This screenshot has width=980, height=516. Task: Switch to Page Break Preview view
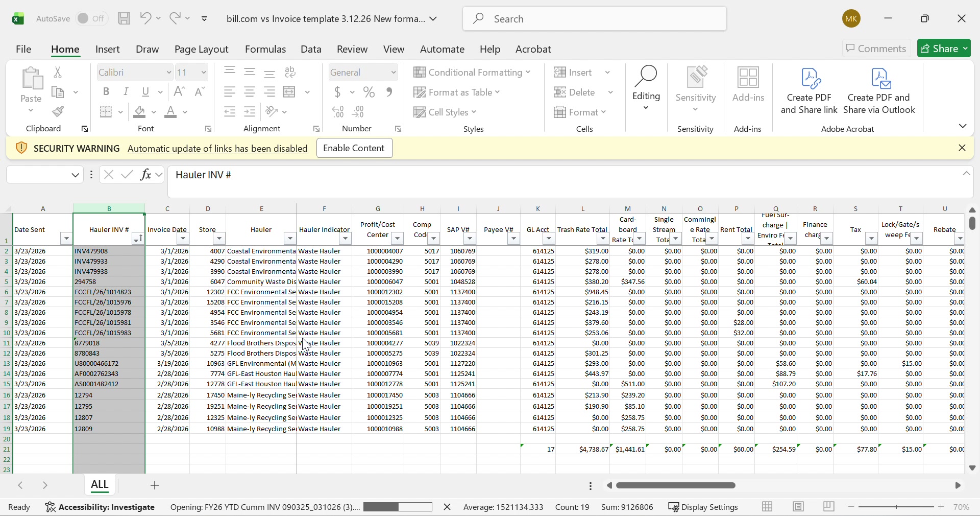pyautogui.click(x=829, y=507)
